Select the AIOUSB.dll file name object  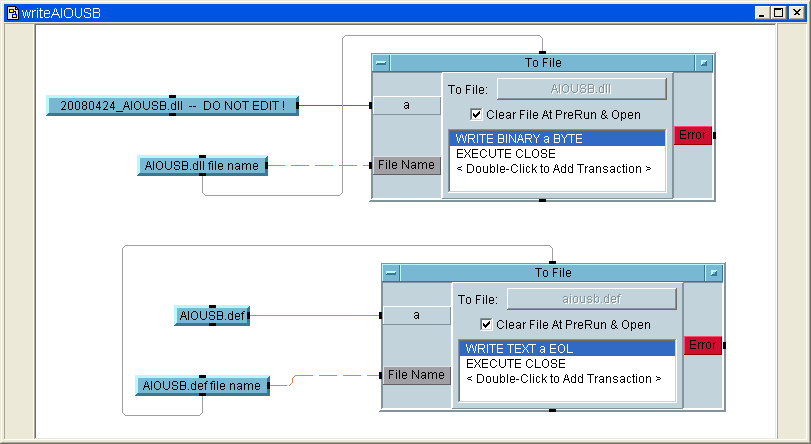(x=202, y=166)
